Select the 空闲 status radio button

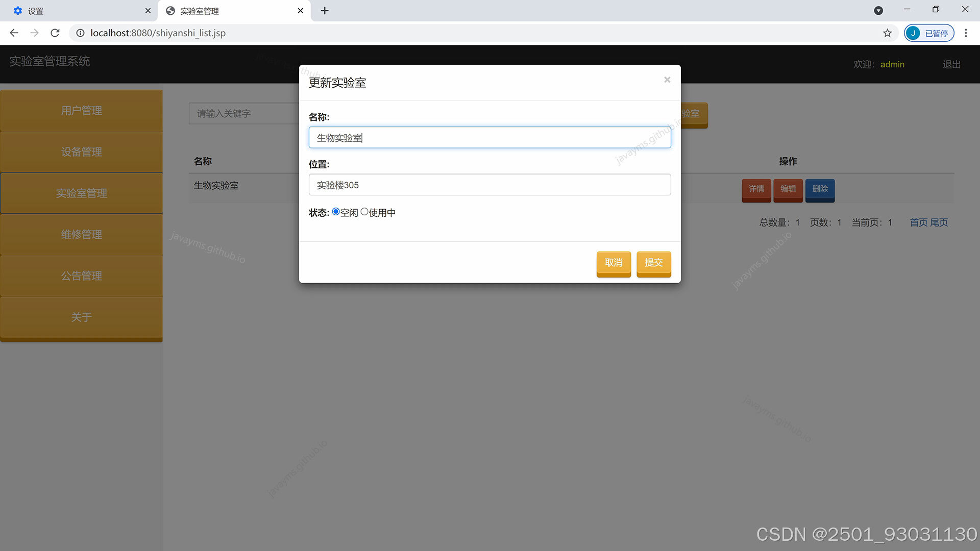point(336,212)
